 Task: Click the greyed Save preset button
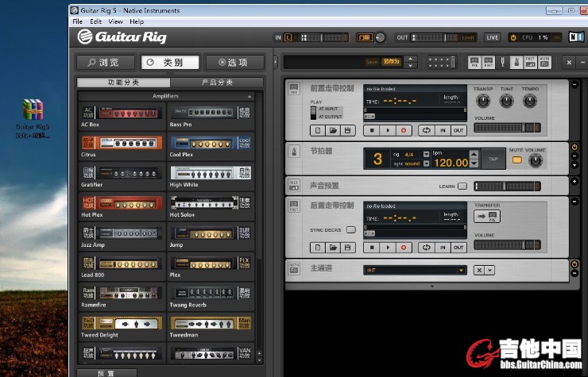[x=372, y=61]
